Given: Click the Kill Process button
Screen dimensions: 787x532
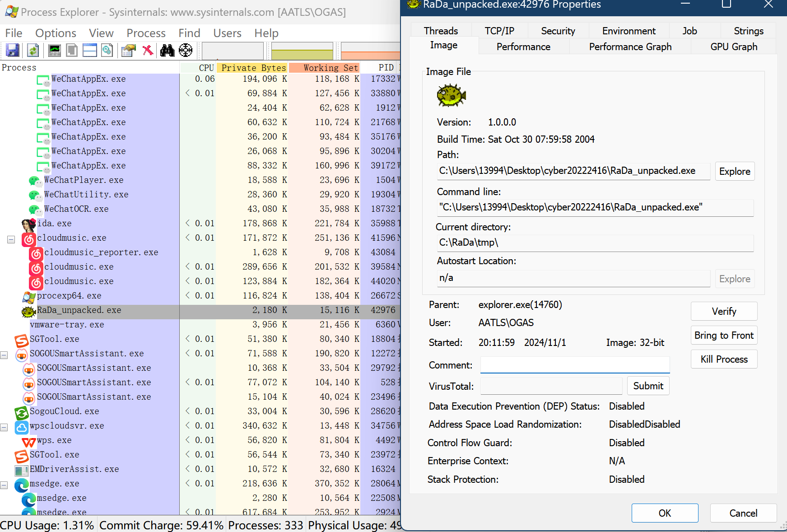Looking at the screenshot, I should (724, 359).
